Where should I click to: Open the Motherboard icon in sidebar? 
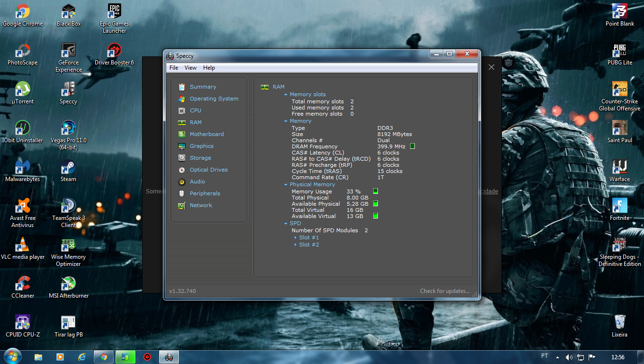point(182,135)
